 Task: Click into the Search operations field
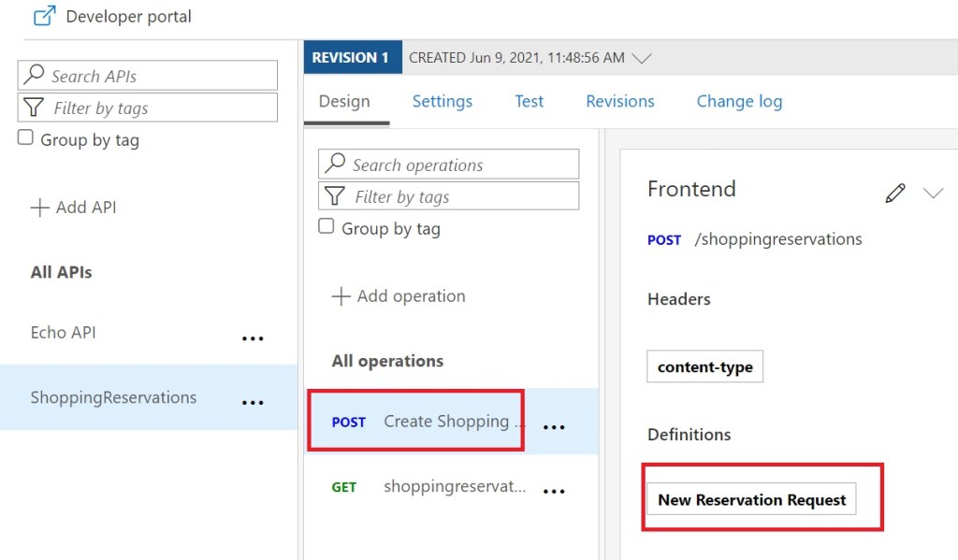[448, 165]
